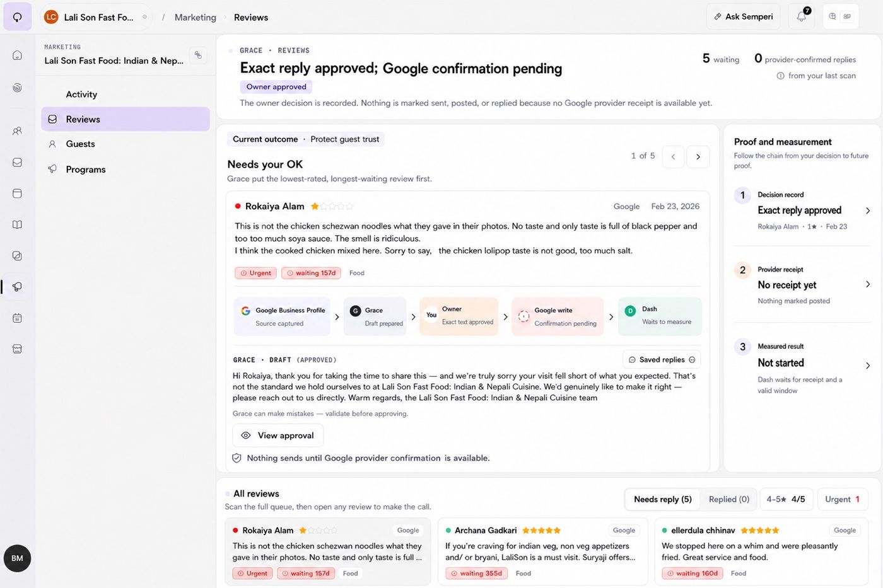Switch to Needs reply (5) tab

click(x=663, y=499)
